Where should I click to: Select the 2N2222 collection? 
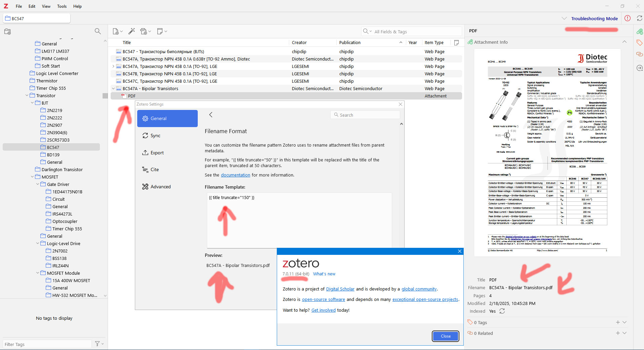click(54, 118)
